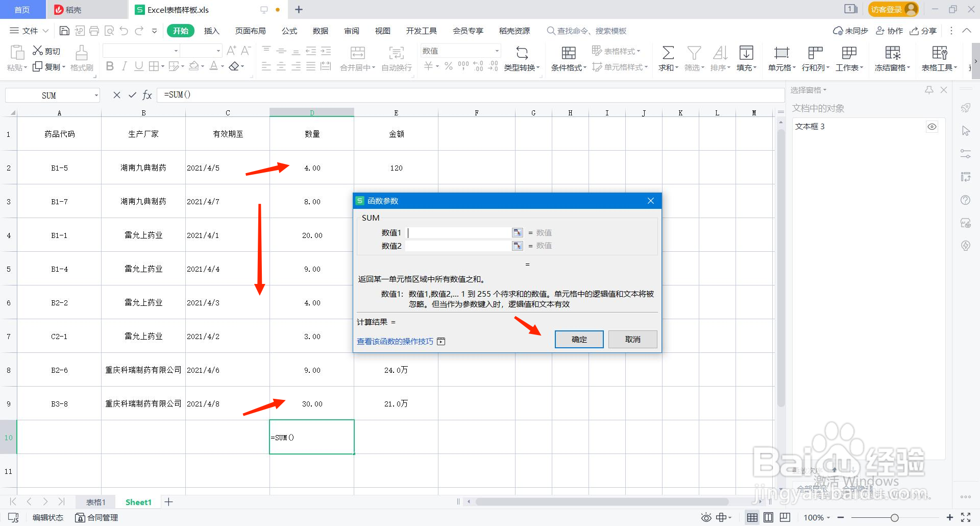The image size is (980, 526).
Task: Click range selector icon for 数值1
Action: [x=518, y=232]
